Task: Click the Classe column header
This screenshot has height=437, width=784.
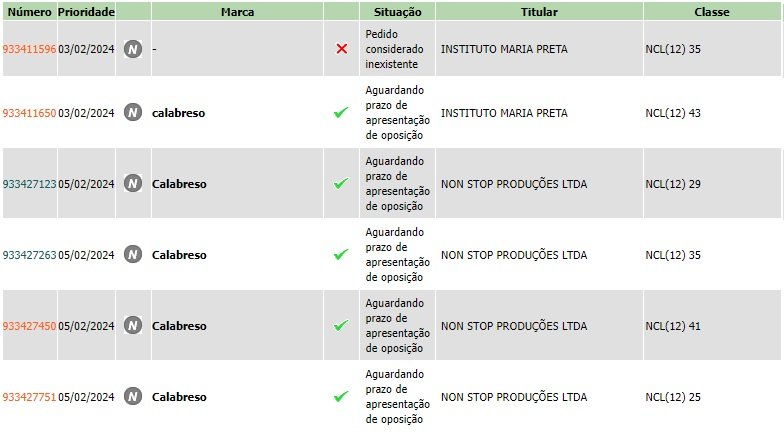Action: pyautogui.click(x=712, y=12)
